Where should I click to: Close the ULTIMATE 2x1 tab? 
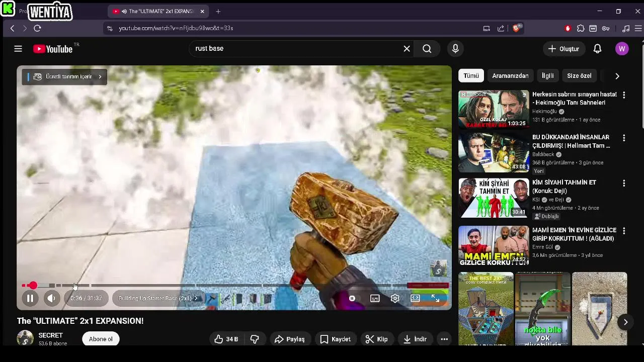202,11
